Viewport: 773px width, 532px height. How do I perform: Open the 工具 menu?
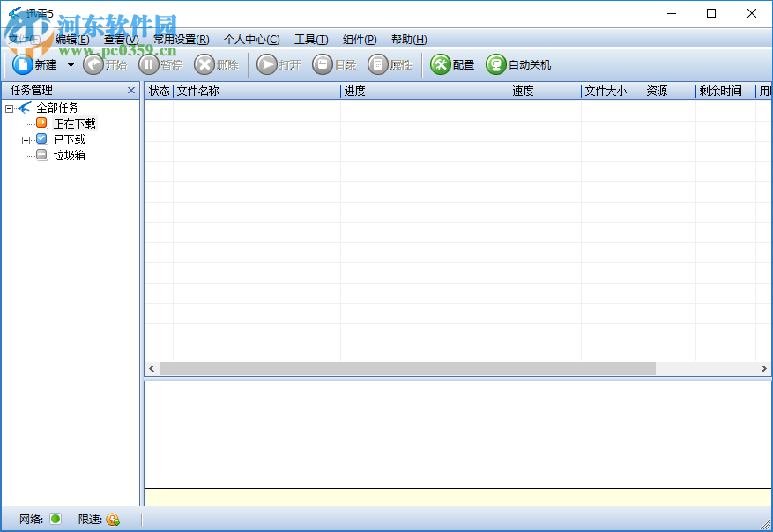coord(310,39)
